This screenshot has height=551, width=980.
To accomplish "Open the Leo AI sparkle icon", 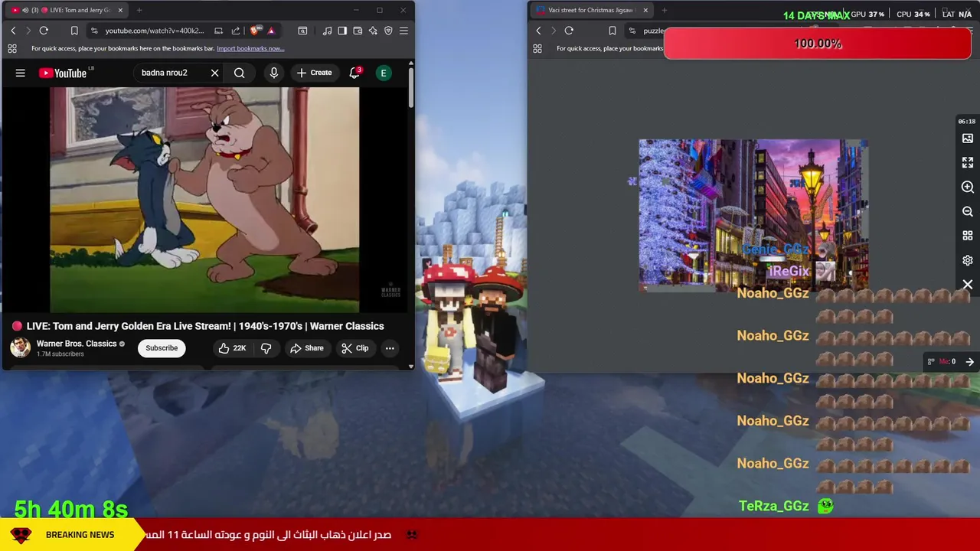I will [373, 31].
